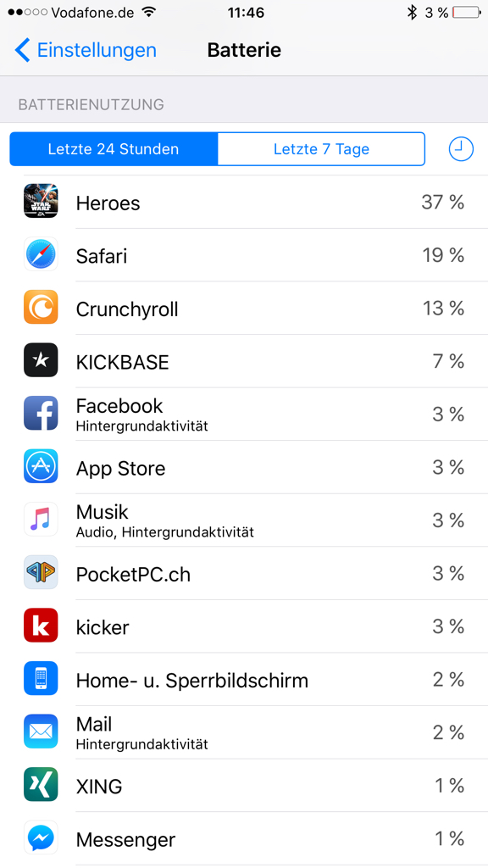Tap the Safari compass icon

(x=41, y=254)
